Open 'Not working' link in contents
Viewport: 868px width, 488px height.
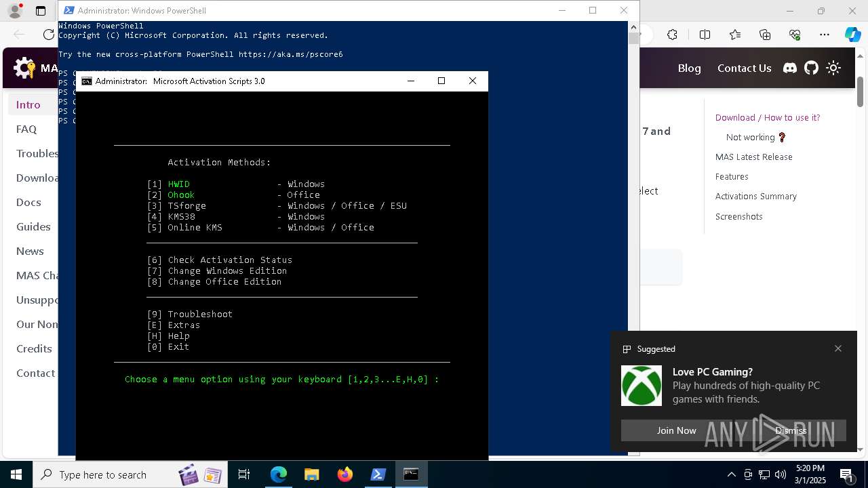pyautogui.click(x=756, y=137)
